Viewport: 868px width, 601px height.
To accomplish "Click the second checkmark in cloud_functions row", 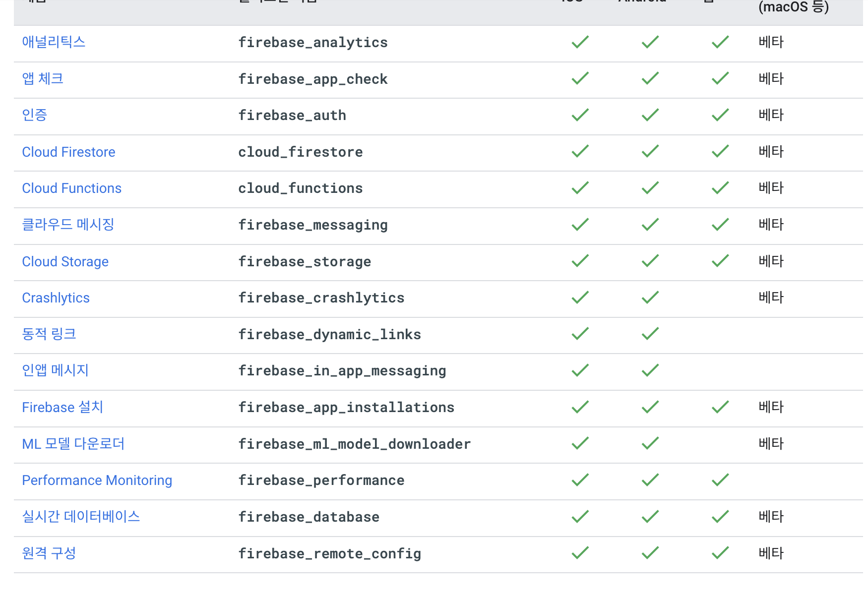I will pos(650,188).
